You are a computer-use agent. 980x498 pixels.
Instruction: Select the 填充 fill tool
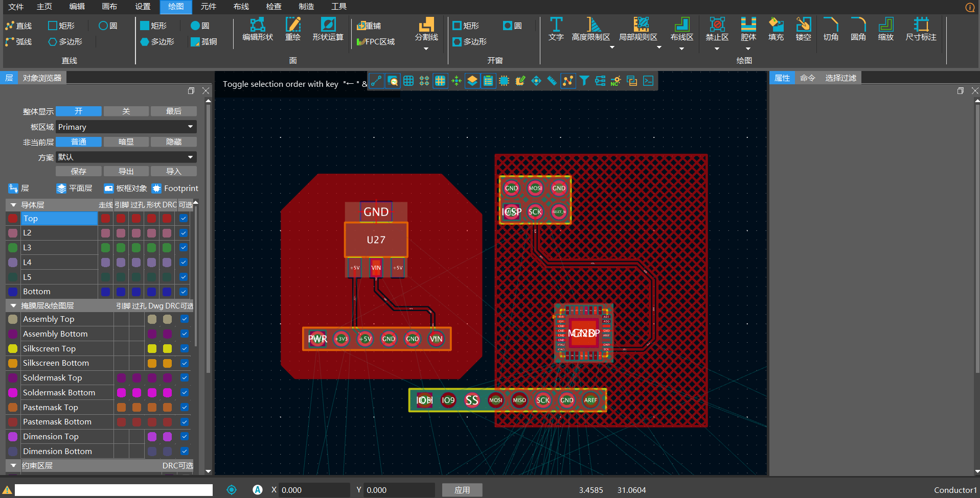[776, 29]
